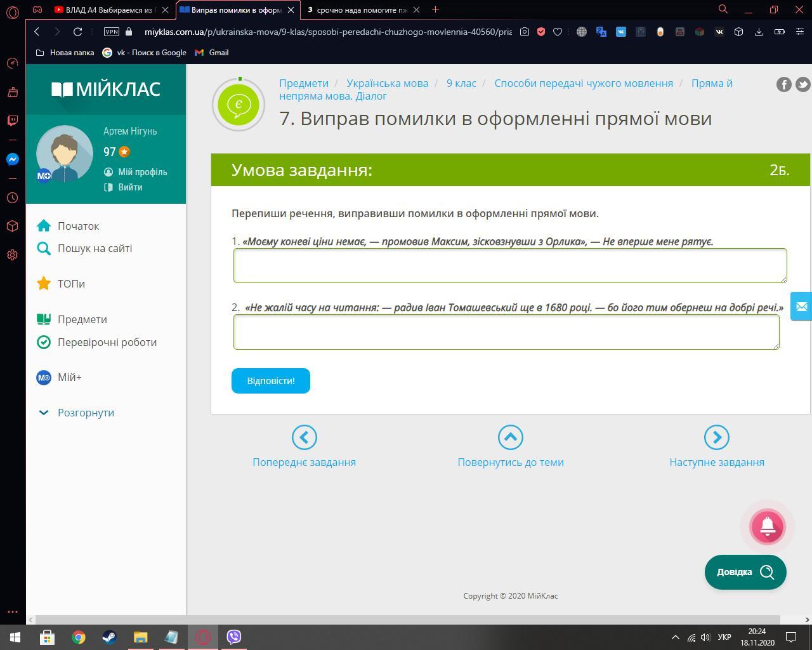Viewport: 812px width, 650px height.
Task: Open the downloads arrow icon
Action: [x=759, y=32]
